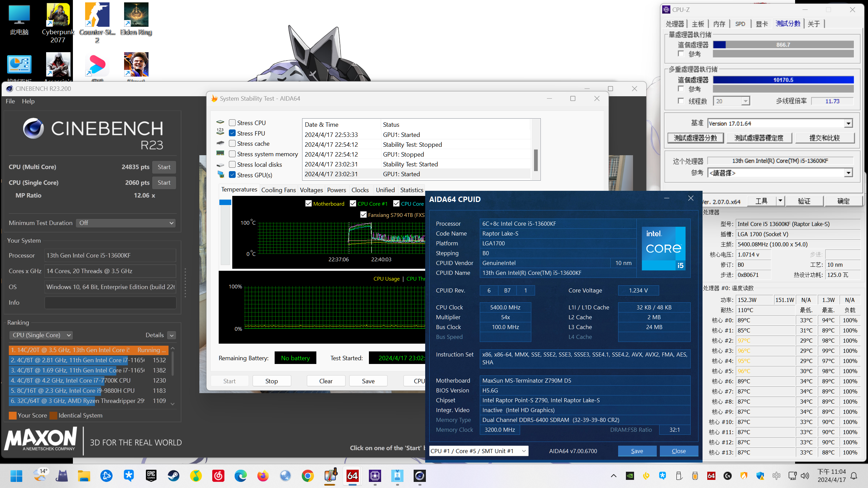Switch to Cooling Fans tab

click(278, 190)
